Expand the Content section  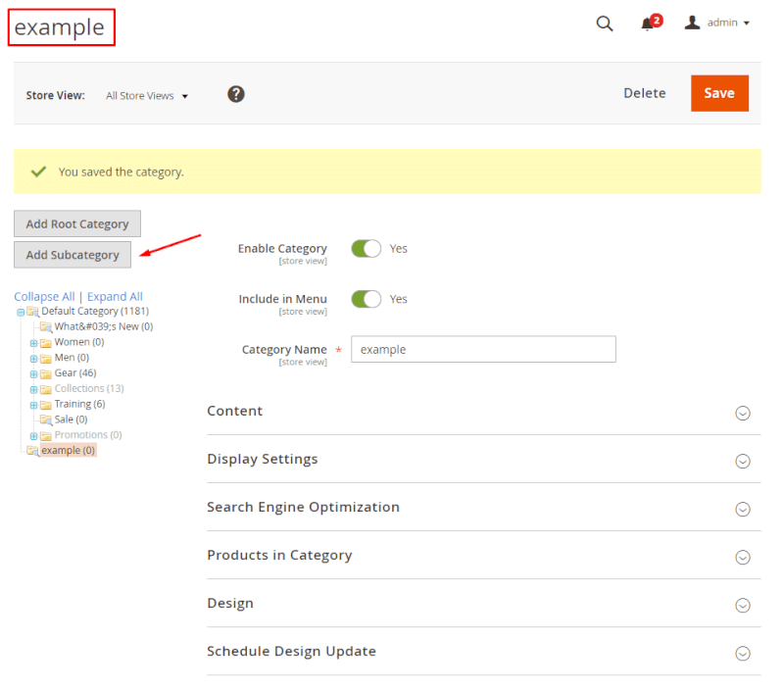pos(742,414)
